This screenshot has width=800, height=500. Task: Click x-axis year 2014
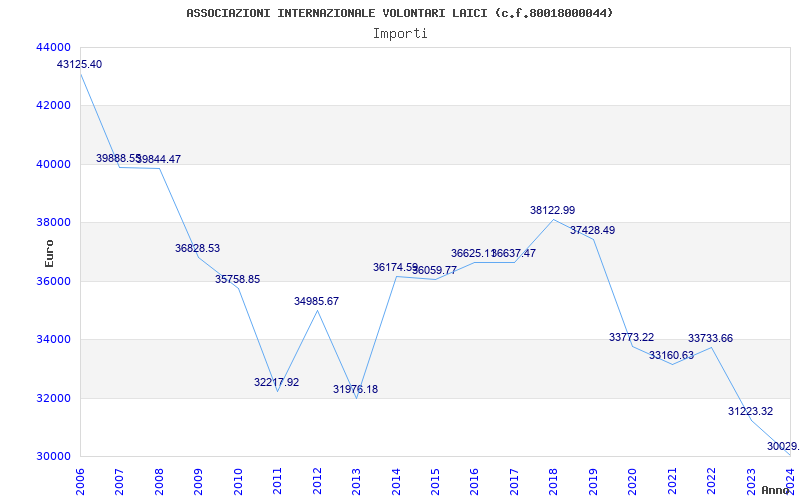pos(396,482)
